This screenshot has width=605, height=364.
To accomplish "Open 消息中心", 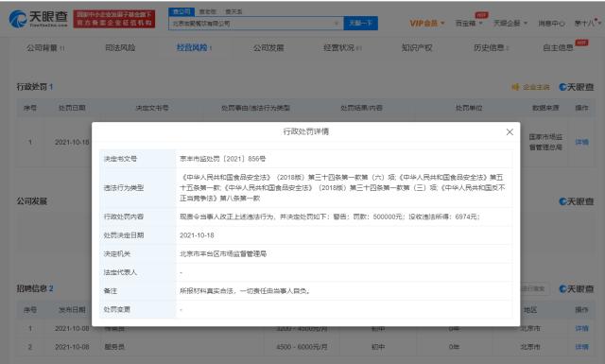I will click(x=551, y=24).
